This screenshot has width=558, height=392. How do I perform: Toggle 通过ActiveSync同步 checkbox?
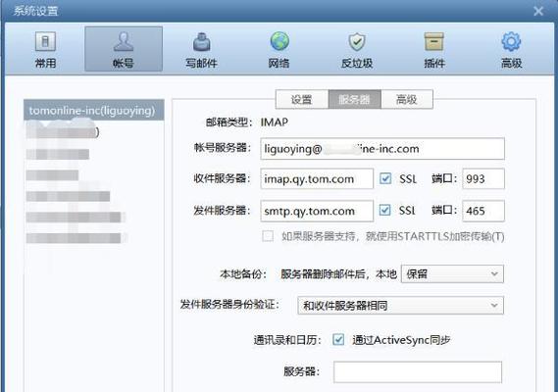[338, 340]
